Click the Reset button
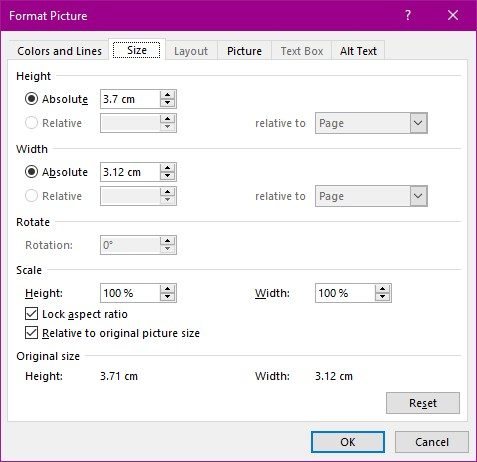This screenshot has width=477, height=462. (x=423, y=403)
